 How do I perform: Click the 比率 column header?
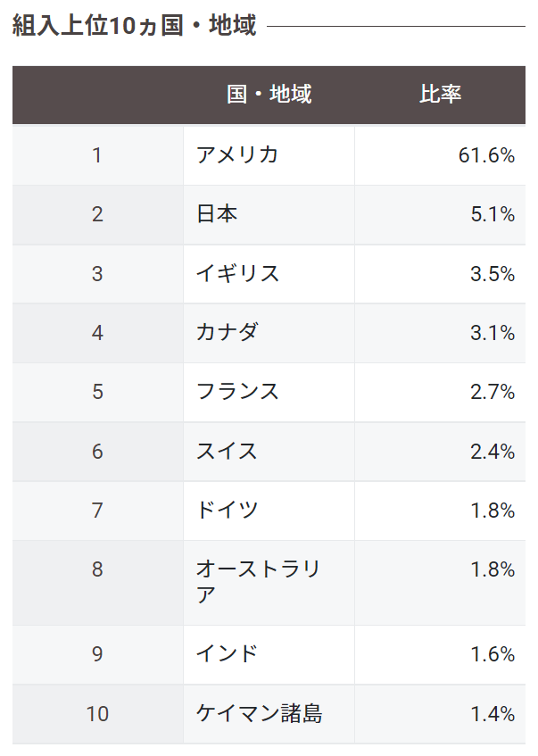[x=440, y=94]
